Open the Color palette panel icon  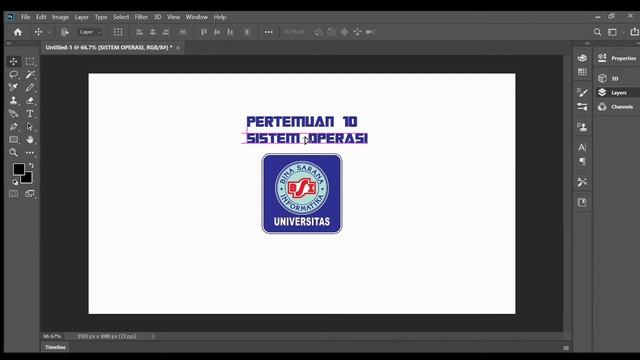[582, 58]
